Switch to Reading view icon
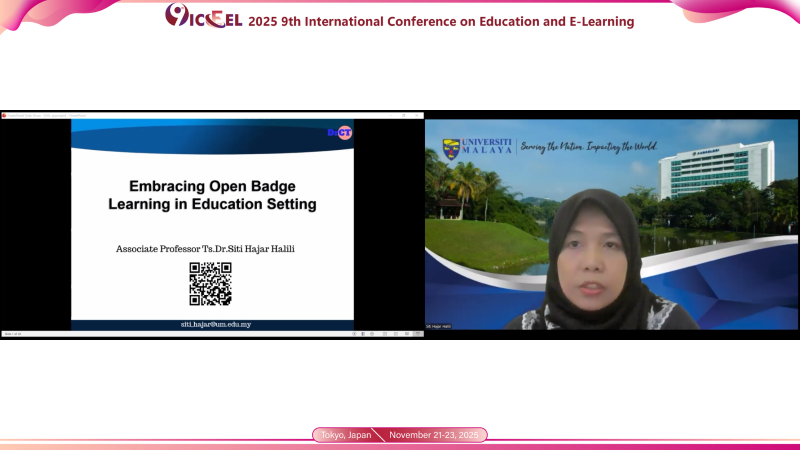The image size is (800, 450). click(x=406, y=334)
